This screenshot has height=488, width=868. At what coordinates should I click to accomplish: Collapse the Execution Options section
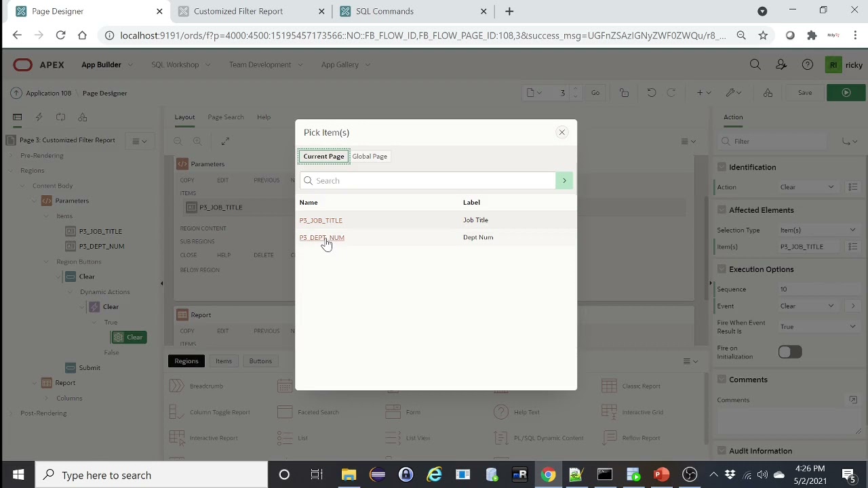[722, 270]
